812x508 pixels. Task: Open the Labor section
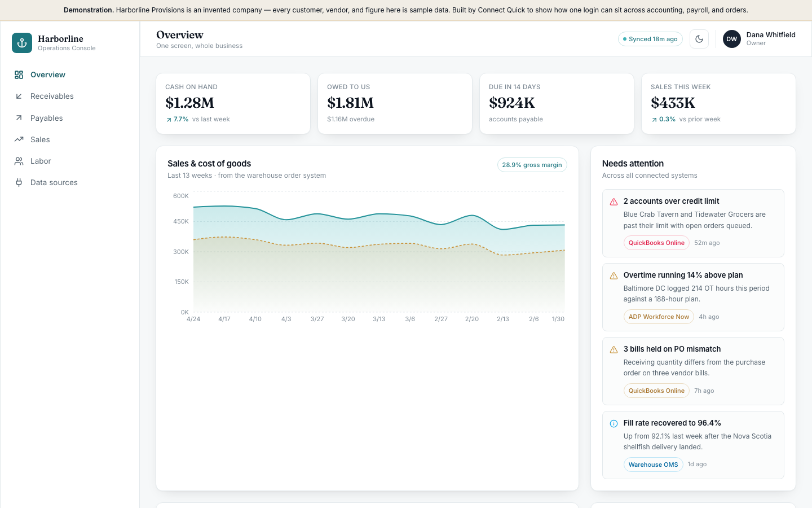pyautogui.click(x=70, y=161)
